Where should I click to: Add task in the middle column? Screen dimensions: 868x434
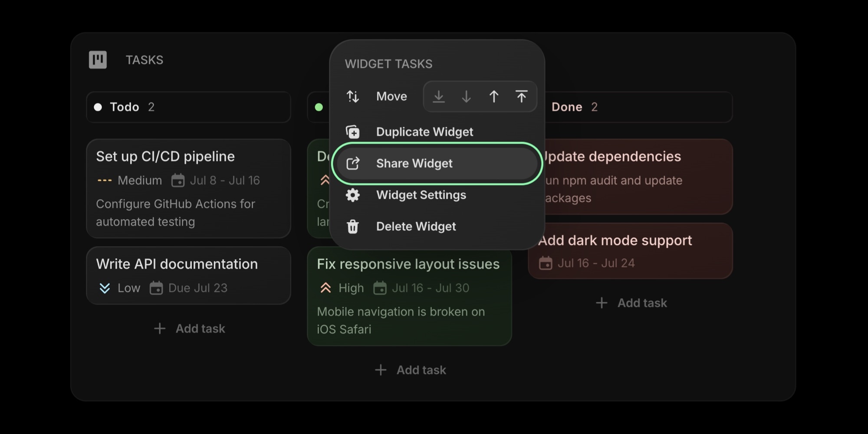coord(411,370)
